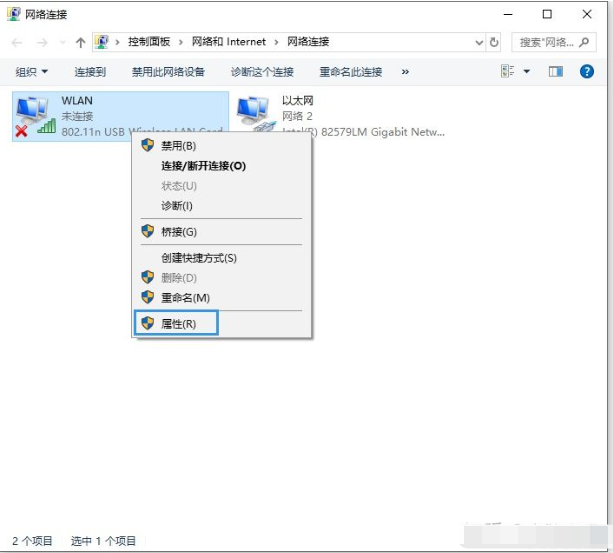Click the up-one-level arrow icon
The image size is (613, 553).
80,43
